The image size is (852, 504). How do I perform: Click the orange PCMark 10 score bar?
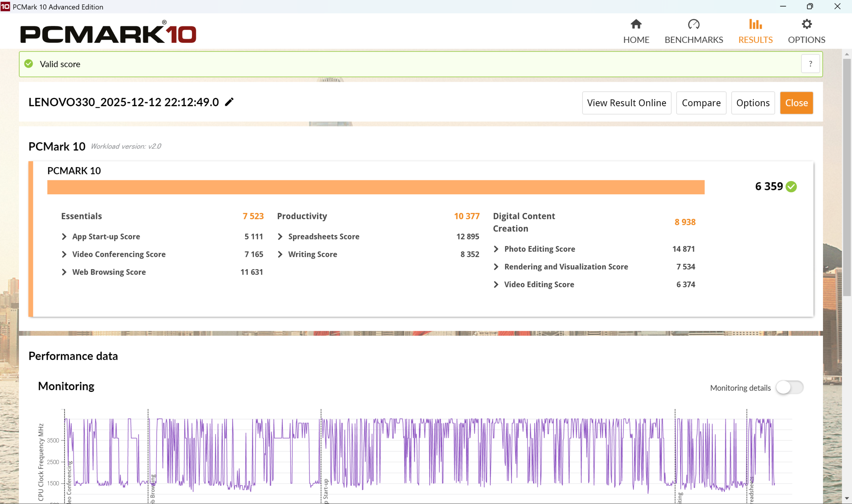[x=375, y=187]
